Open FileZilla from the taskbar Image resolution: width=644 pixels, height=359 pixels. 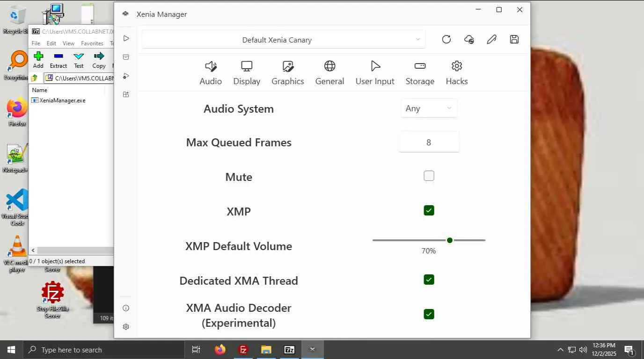click(243, 350)
